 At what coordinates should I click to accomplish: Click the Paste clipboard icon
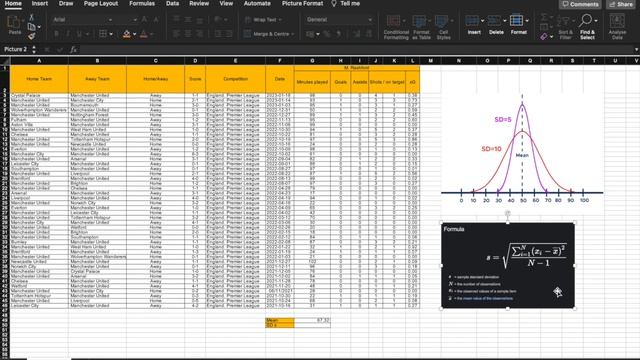14,22
